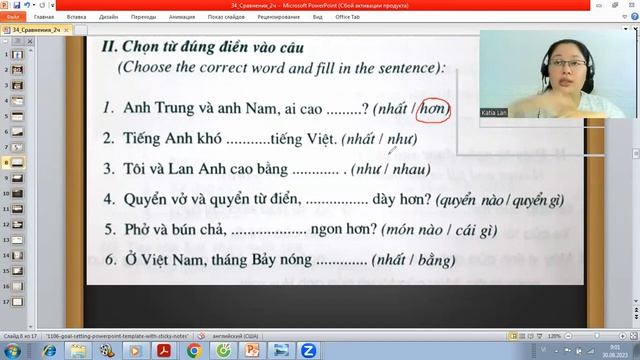Open the Показ слайдов ribbon tab
640x360 pixels.
pyautogui.click(x=226, y=17)
